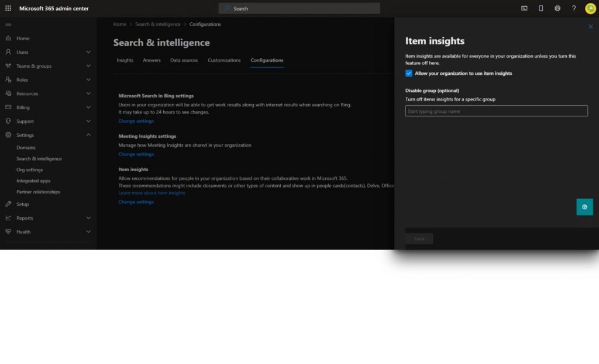Click the Help question mark icon in header

(x=574, y=8)
